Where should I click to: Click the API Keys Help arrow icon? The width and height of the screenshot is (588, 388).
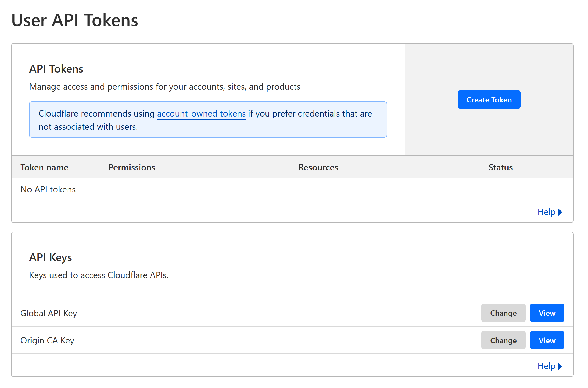(x=560, y=366)
